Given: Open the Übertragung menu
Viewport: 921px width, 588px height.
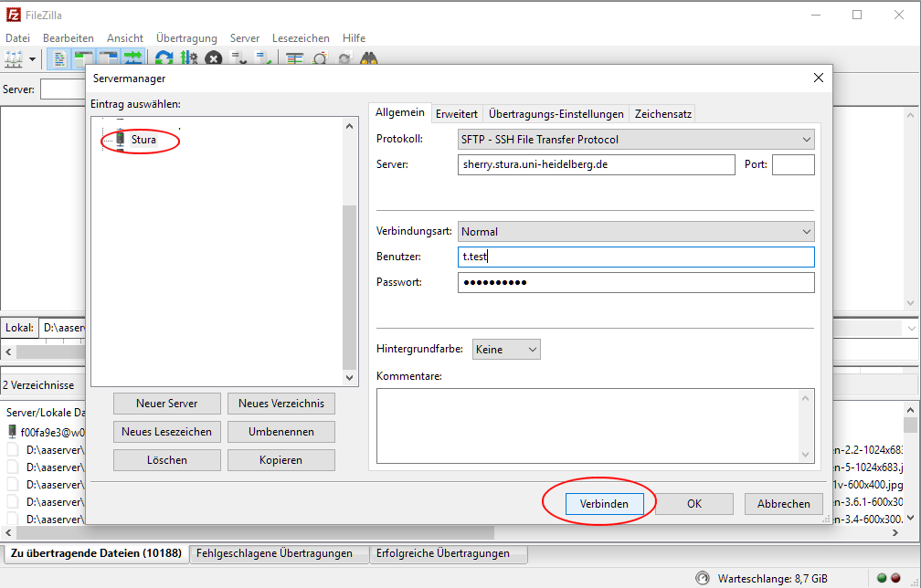Looking at the screenshot, I should pyautogui.click(x=186, y=38).
